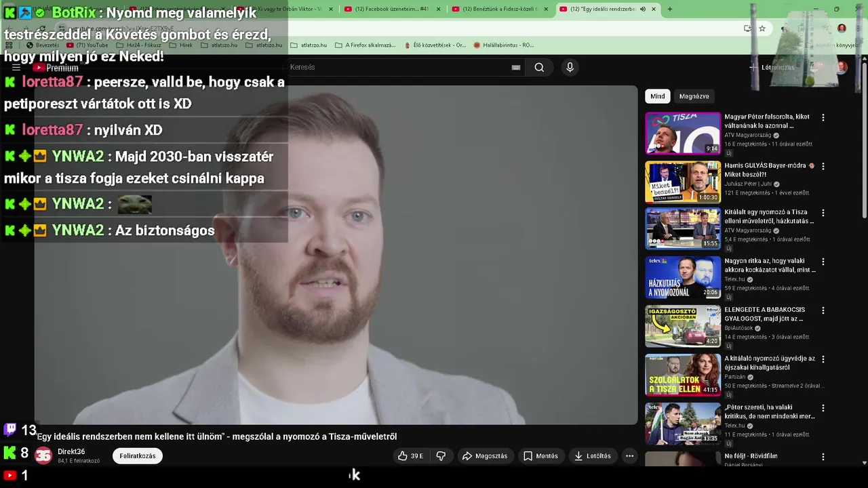Open more actions ellipsis below the video
This screenshot has width=868, height=488.
tap(629, 456)
